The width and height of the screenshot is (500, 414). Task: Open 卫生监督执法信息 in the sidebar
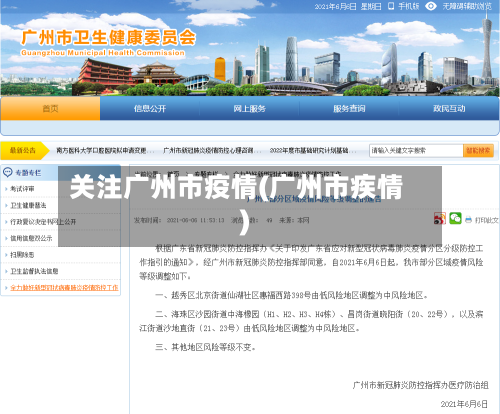pos(34,271)
